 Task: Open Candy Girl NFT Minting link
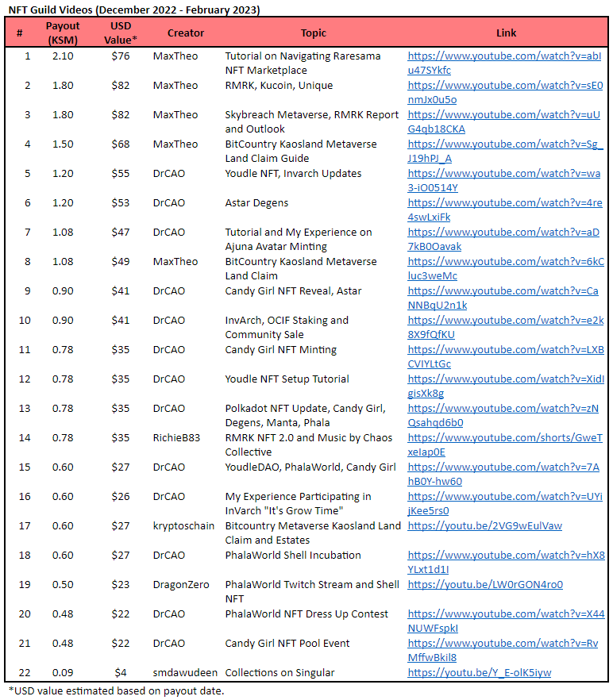coord(505,356)
